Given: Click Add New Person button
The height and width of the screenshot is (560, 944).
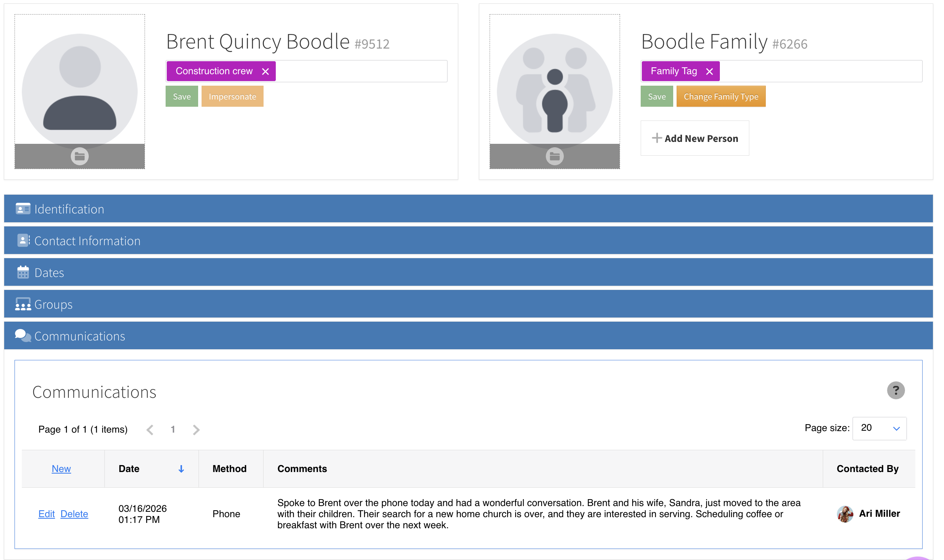Looking at the screenshot, I should [695, 138].
